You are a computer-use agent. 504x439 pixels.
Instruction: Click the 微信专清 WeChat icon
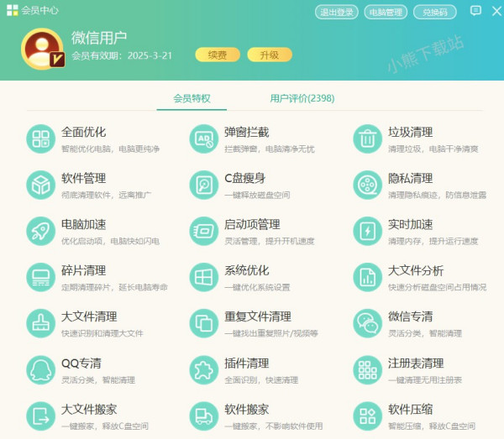click(368, 324)
